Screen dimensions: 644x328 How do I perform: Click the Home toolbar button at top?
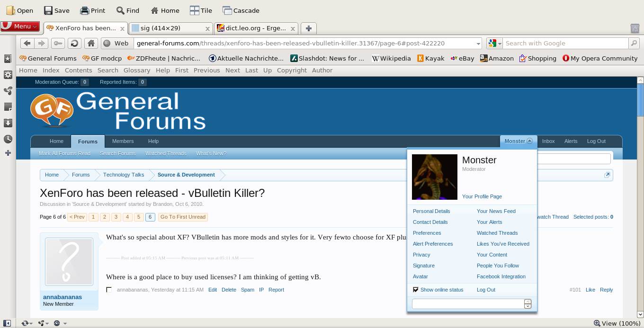[x=165, y=10]
